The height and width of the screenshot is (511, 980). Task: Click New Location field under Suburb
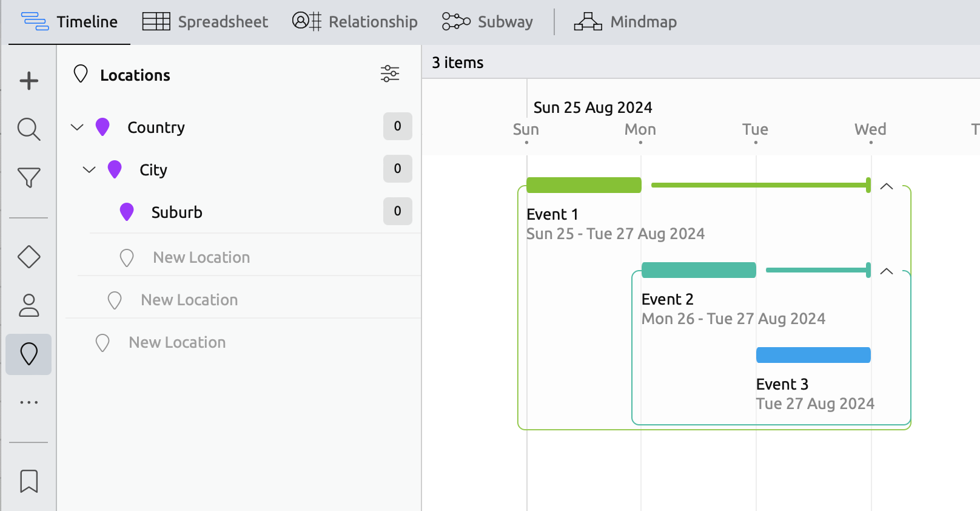(x=201, y=257)
